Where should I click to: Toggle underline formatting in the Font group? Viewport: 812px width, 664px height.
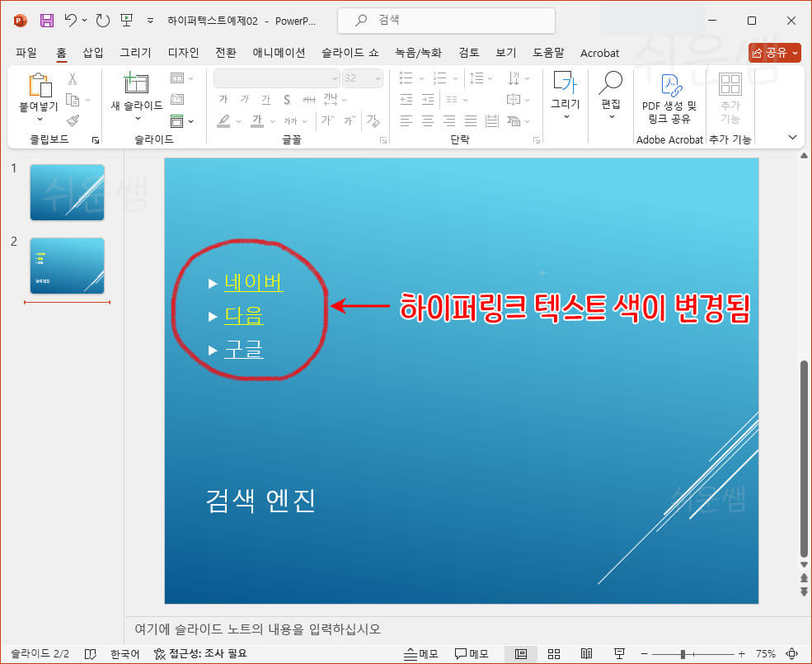click(x=265, y=100)
